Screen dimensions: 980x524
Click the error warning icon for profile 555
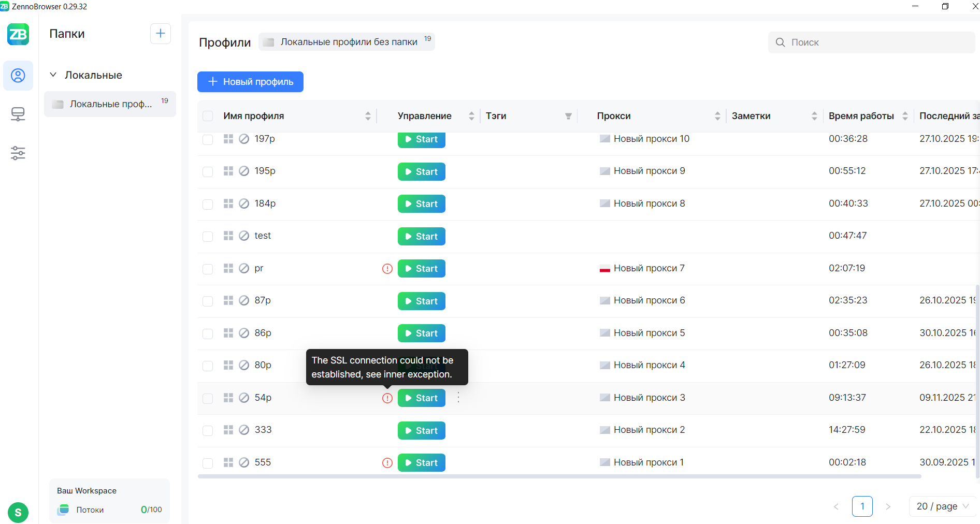point(387,463)
